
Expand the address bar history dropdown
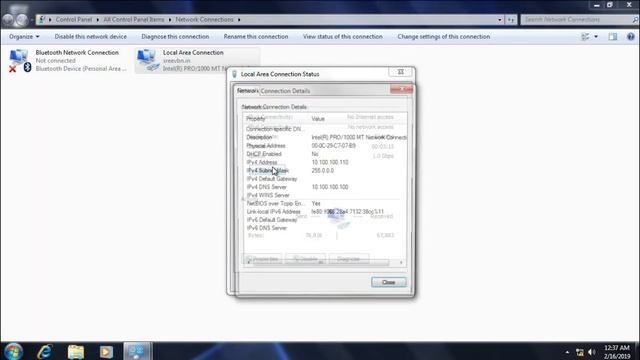(x=500, y=20)
